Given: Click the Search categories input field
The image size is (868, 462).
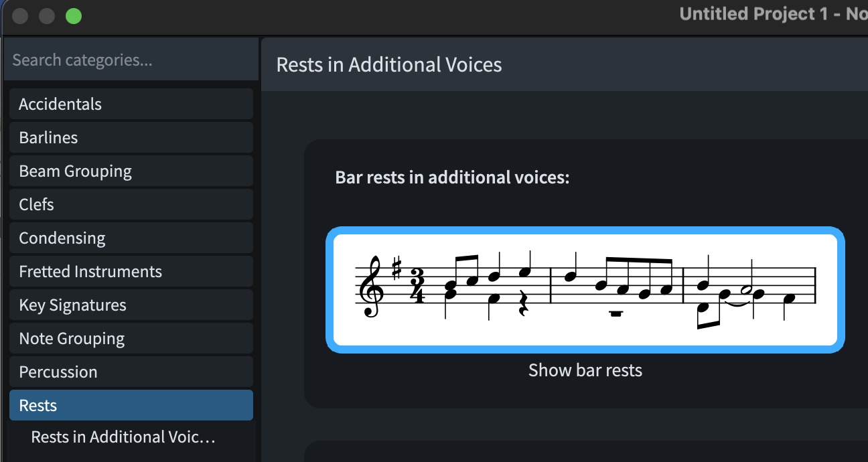Looking at the screenshot, I should point(131,60).
